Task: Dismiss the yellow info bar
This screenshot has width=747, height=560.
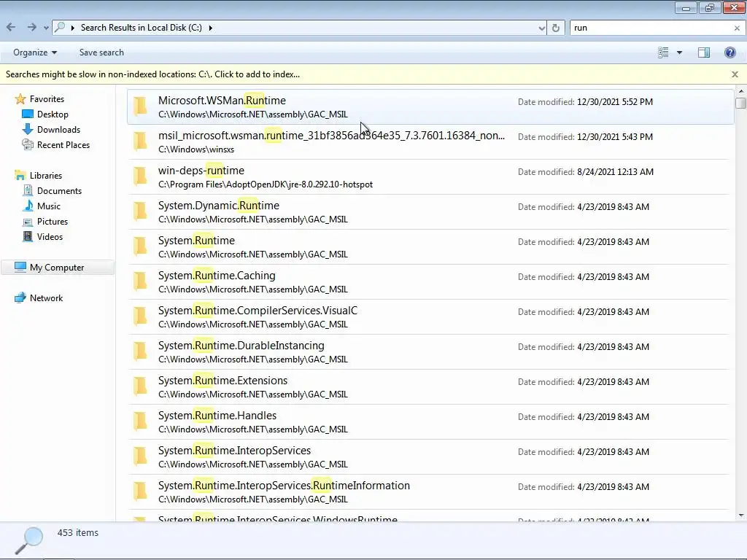Action: (x=735, y=74)
